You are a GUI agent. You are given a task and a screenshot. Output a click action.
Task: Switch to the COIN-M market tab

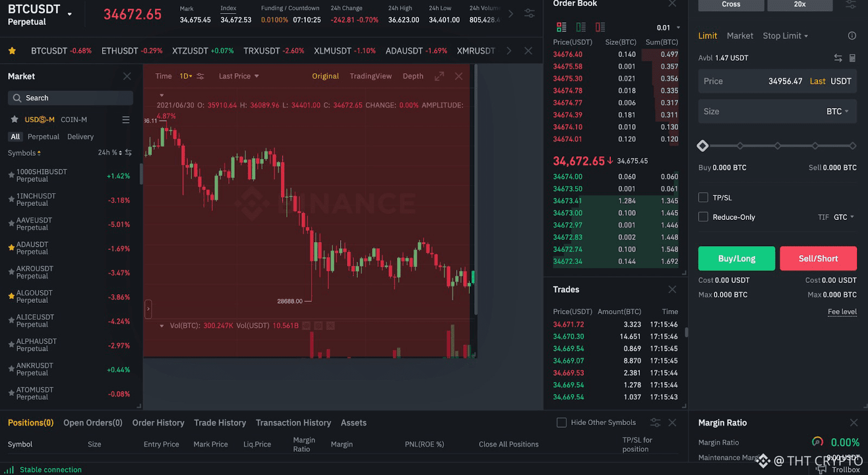coord(74,119)
